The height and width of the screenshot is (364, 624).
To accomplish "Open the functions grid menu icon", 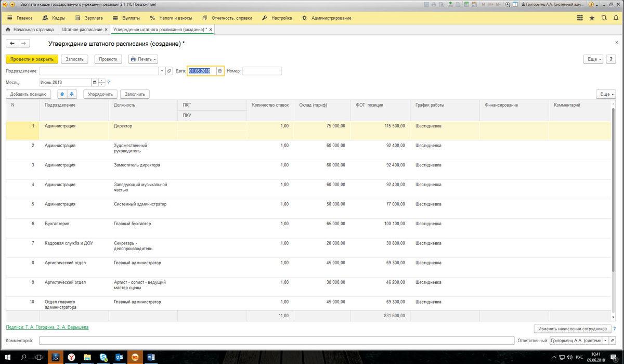I will pyautogui.click(x=580, y=18).
